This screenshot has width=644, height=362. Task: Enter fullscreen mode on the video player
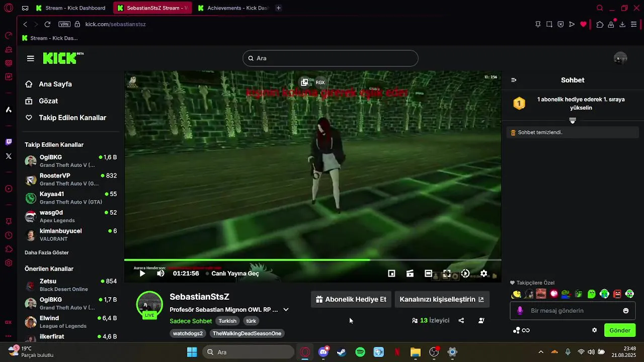447,274
